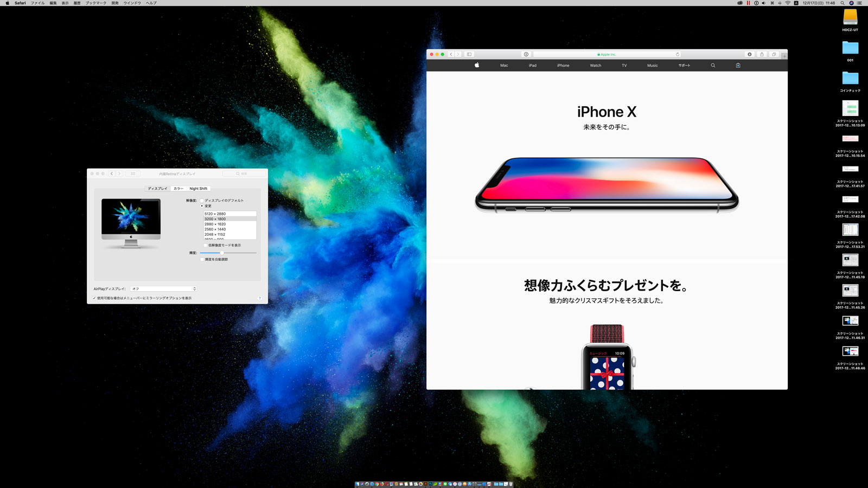
Task: Open the input source menu (A icon)
Action: click(796, 3)
